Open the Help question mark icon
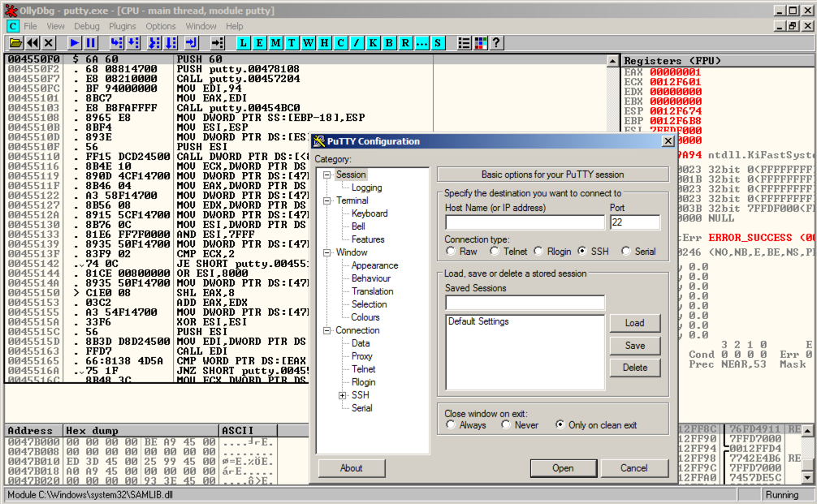Screen dimensions: 817x504 click(x=496, y=43)
